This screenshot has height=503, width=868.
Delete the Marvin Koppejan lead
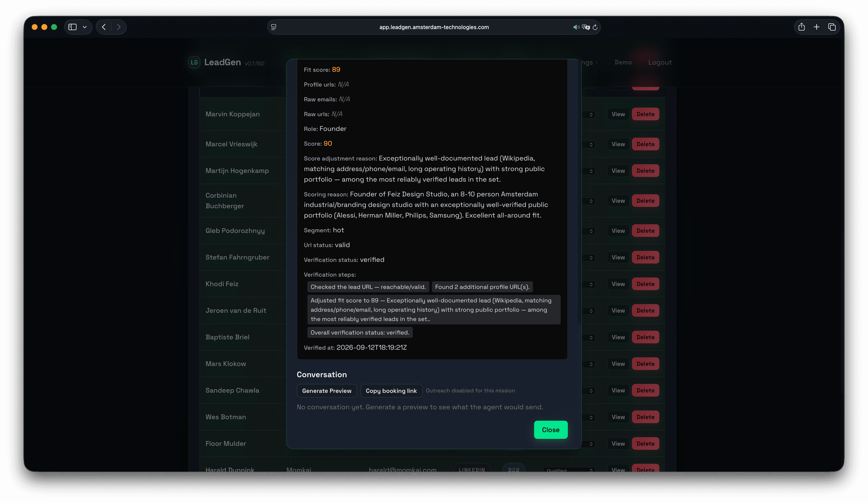646,114
